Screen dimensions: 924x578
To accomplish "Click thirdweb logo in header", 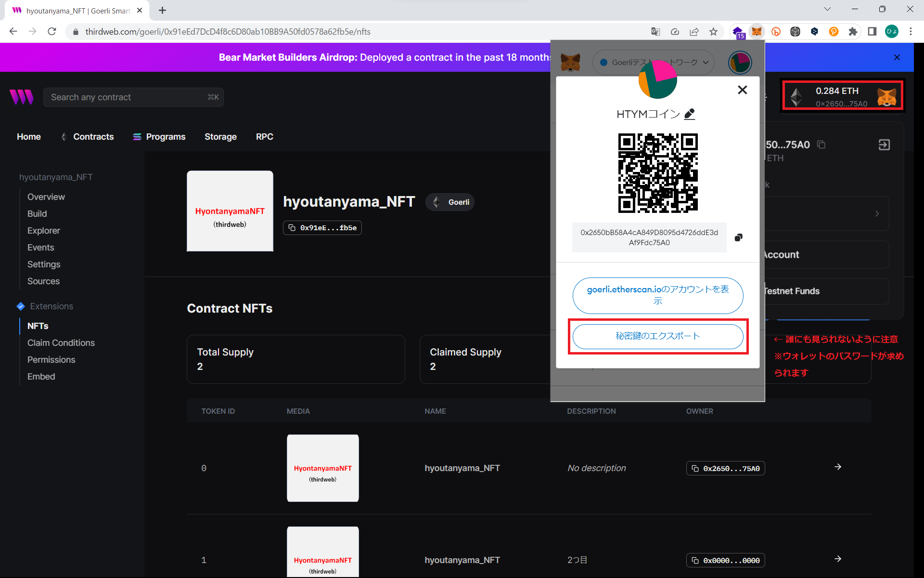I will click(x=22, y=97).
